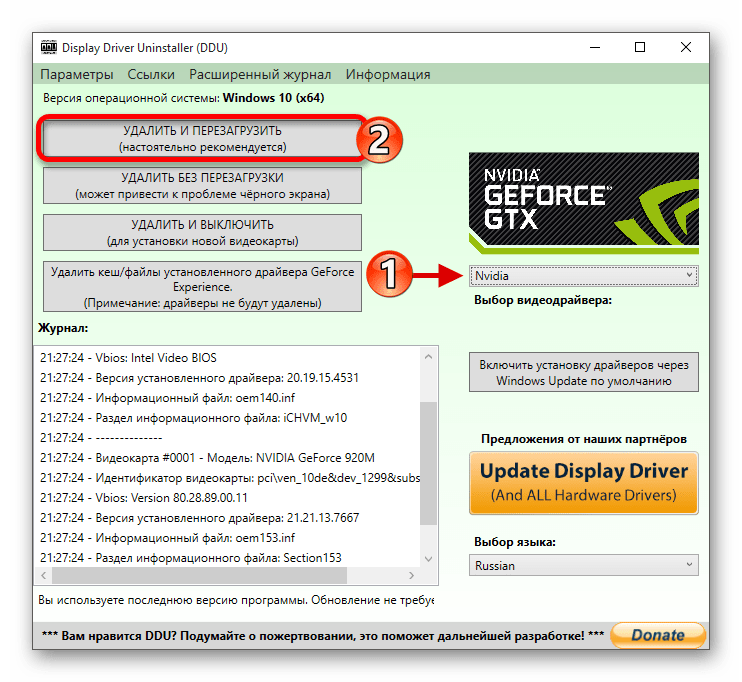The width and height of the screenshot is (742, 682).
Task: Open the Russian language dropdown
Action: pos(583,565)
